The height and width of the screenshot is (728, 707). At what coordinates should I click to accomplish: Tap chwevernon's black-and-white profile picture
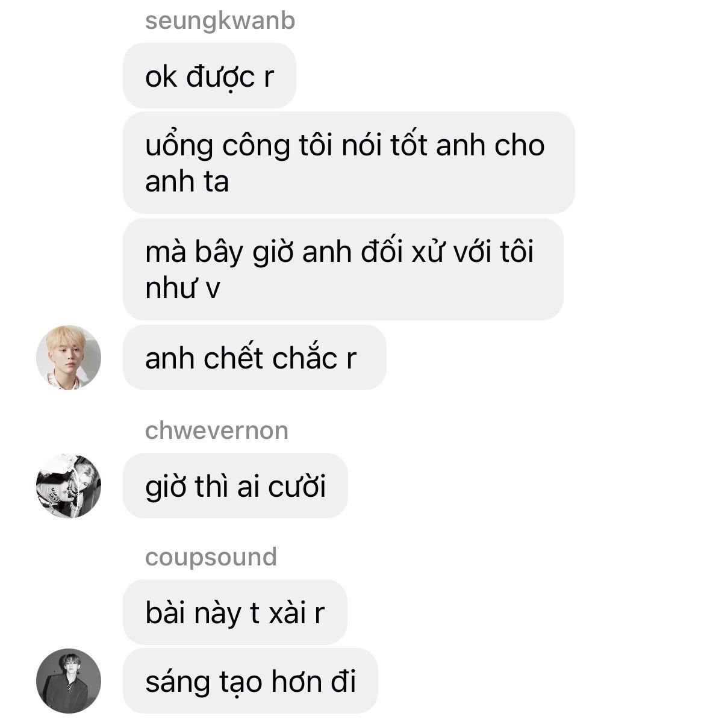pos(69,486)
